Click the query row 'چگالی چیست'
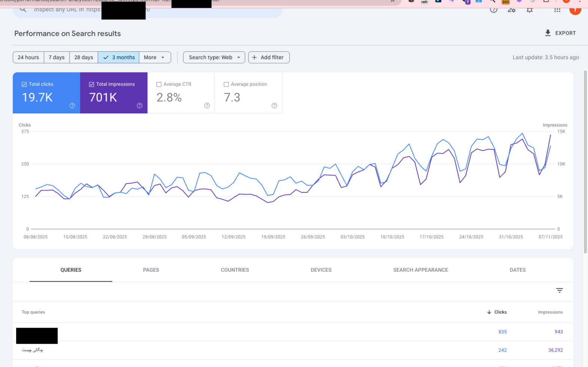588x367 pixels. [293, 350]
